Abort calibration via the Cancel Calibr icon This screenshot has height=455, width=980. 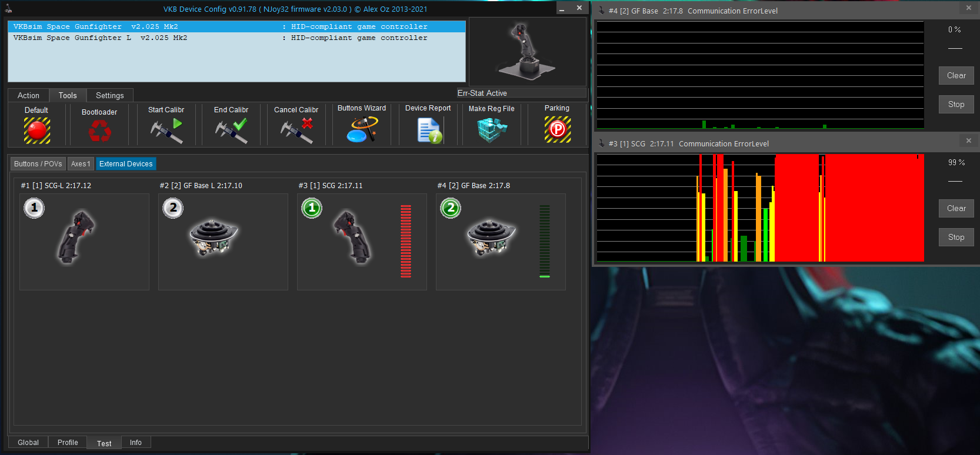[x=296, y=131]
